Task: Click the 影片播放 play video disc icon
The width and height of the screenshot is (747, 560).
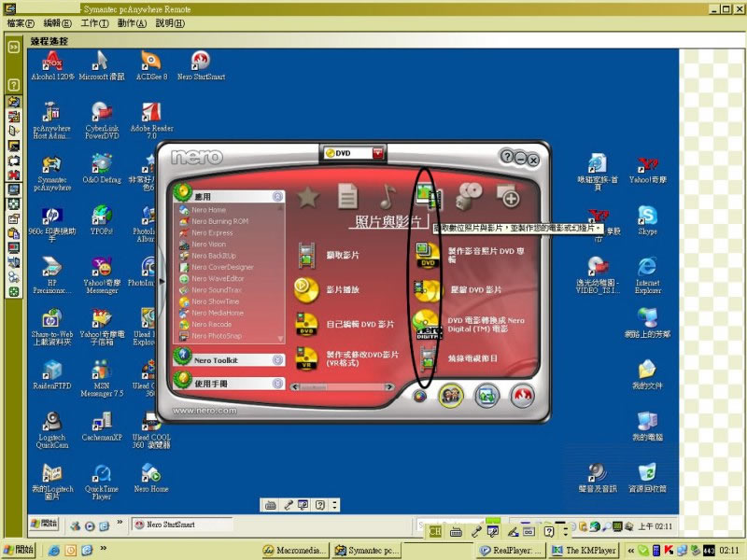Action: coord(306,289)
